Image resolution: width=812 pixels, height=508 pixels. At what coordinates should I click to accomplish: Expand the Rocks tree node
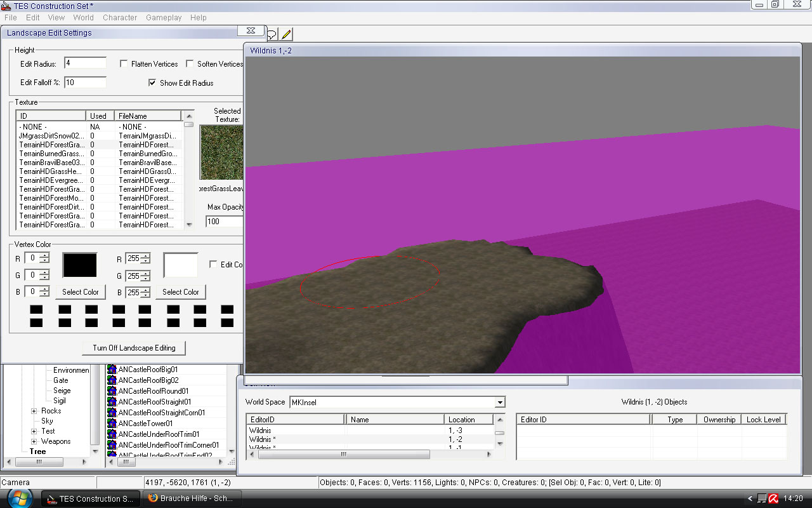click(34, 411)
